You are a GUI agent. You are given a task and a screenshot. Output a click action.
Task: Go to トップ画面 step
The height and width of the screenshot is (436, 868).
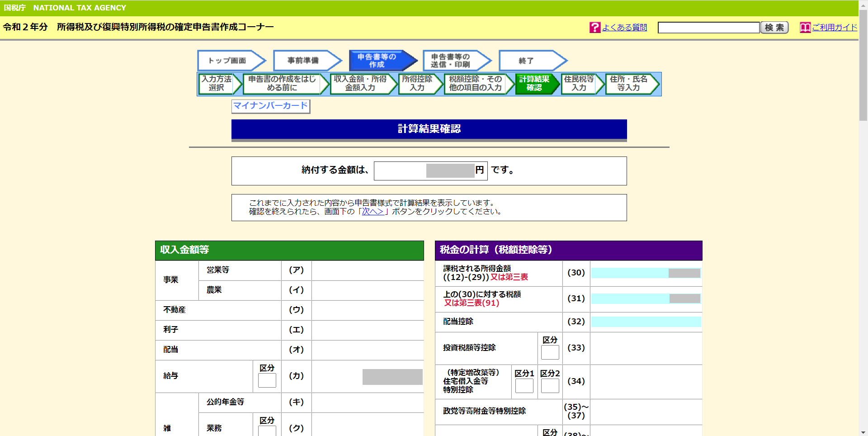pos(231,61)
